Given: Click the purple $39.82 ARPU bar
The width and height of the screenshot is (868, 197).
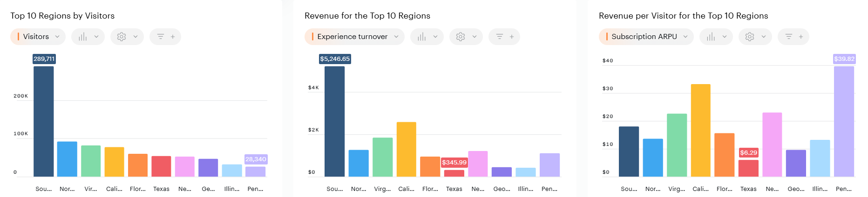Looking at the screenshot, I should 844,121.
